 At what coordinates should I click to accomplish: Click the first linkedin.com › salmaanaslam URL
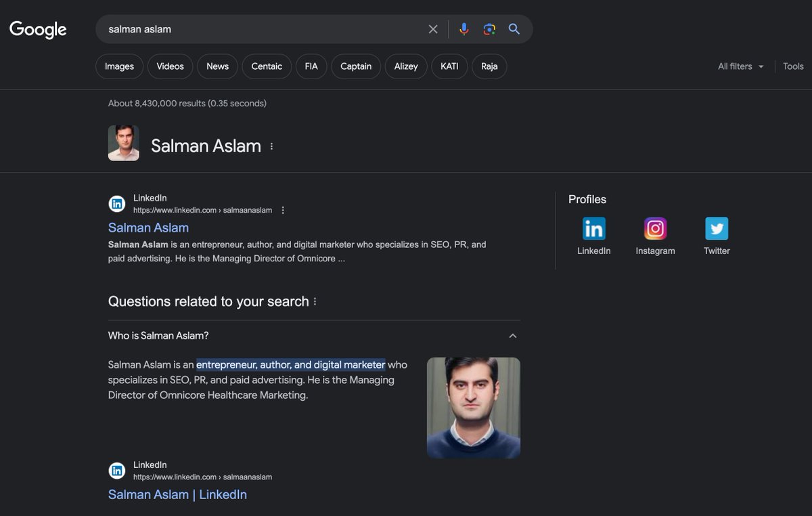click(x=202, y=211)
